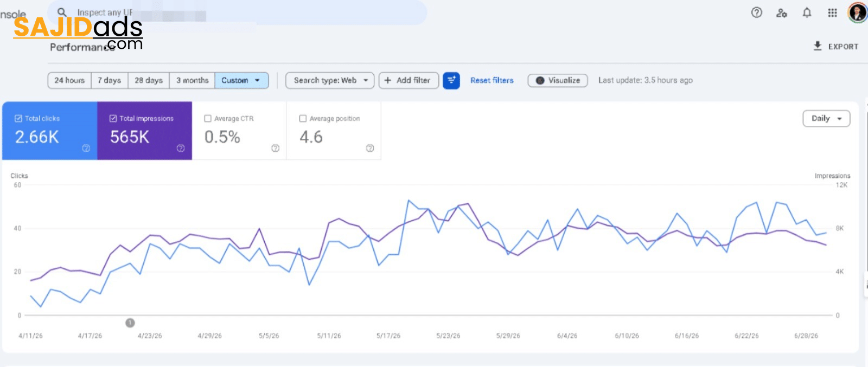Image resolution: width=868 pixels, height=367 pixels.
Task: Select the 28 days range
Action: coord(149,80)
